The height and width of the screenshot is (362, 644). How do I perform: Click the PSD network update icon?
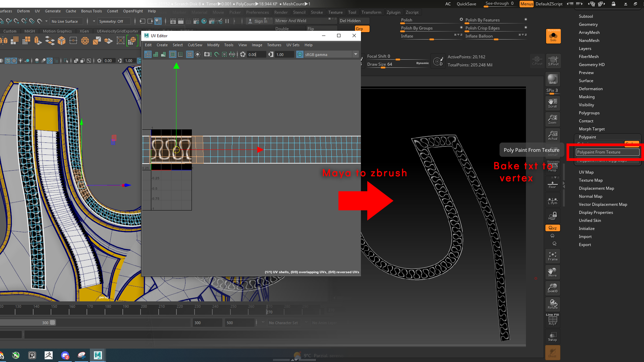tap(232, 54)
